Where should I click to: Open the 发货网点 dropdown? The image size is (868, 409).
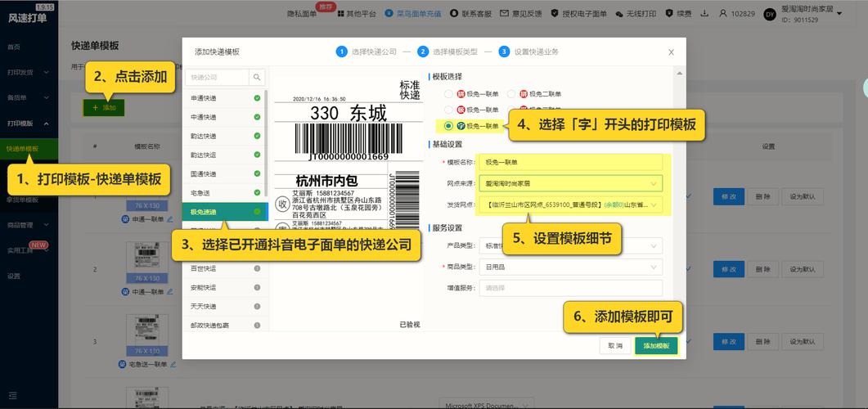pos(571,204)
